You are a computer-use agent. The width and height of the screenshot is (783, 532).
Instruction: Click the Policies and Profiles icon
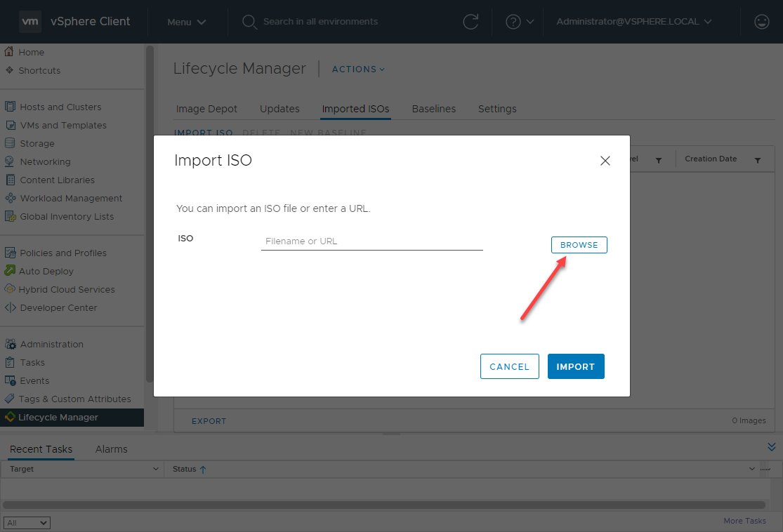(x=10, y=253)
